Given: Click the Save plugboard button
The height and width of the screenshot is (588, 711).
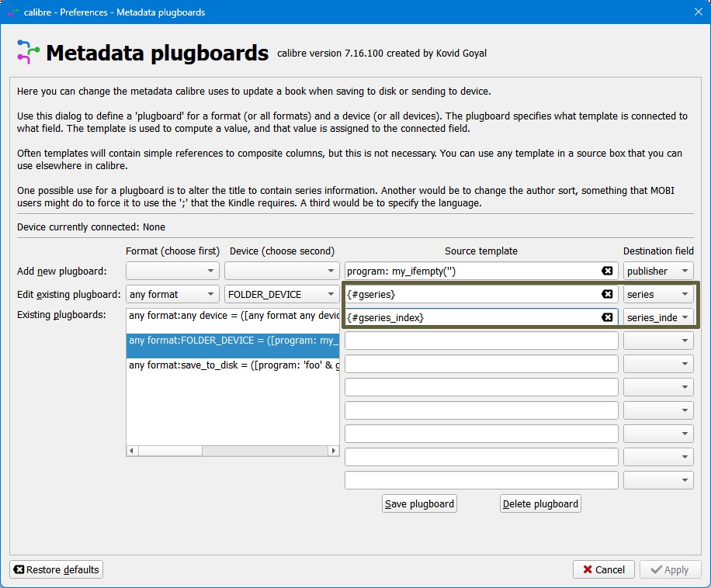Looking at the screenshot, I should point(419,503).
